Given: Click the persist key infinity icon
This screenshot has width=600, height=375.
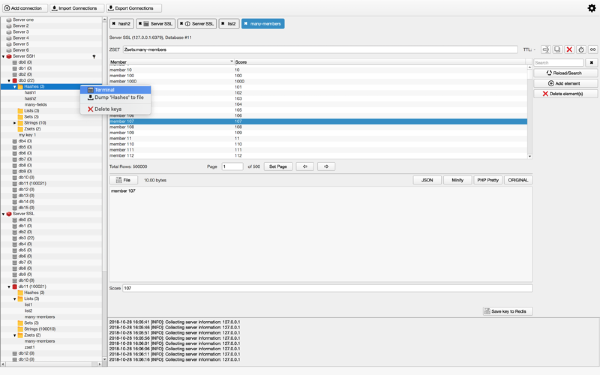Looking at the screenshot, I should [593, 49].
